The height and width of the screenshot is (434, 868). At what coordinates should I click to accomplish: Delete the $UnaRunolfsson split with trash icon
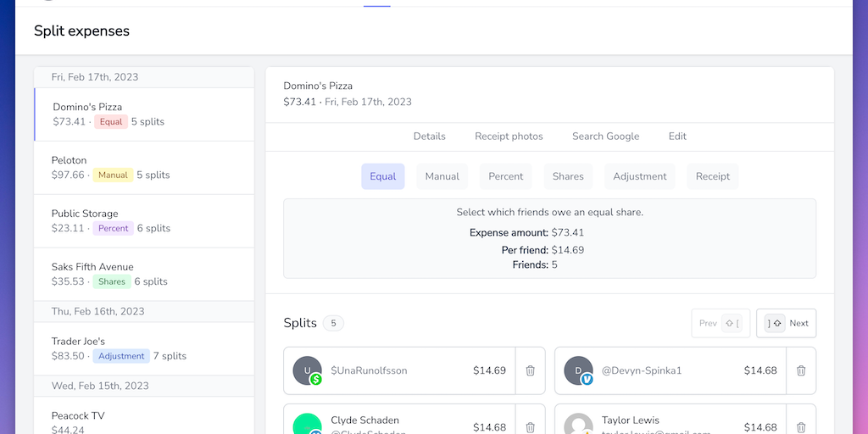(531, 370)
